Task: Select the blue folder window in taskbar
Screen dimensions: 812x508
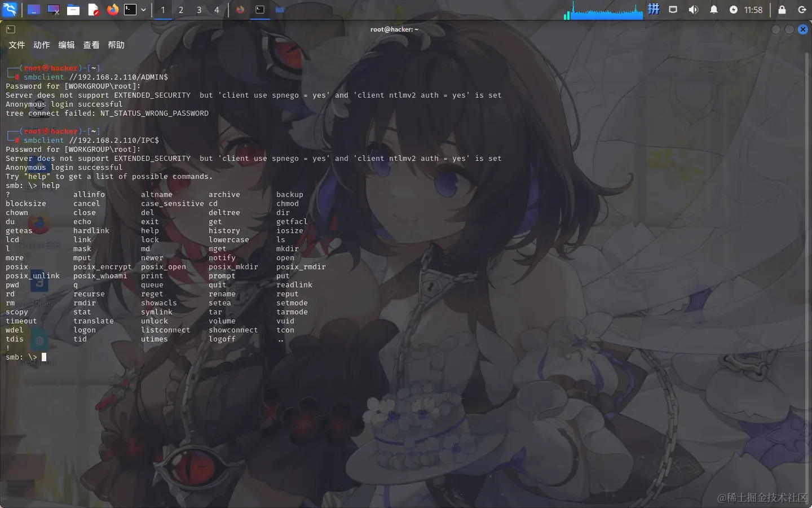Action: (x=280, y=10)
